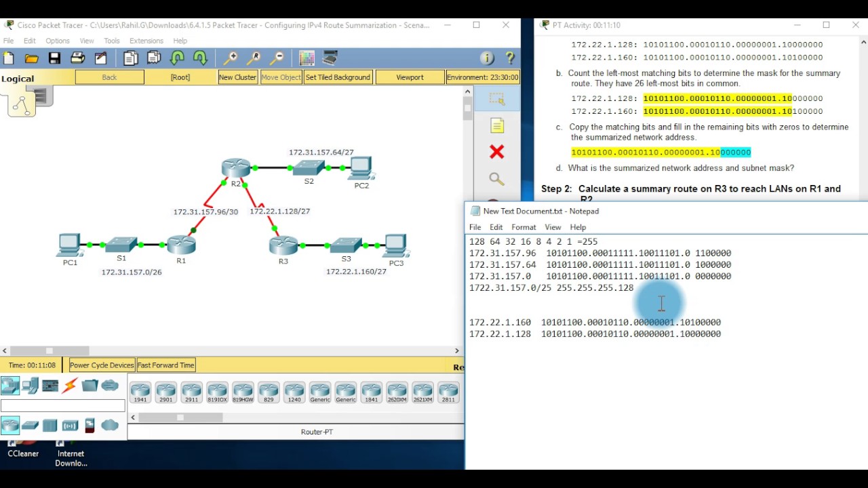The width and height of the screenshot is (868, 488).
Task: Show network information with the i icon
Action: (x=487, y=59)
